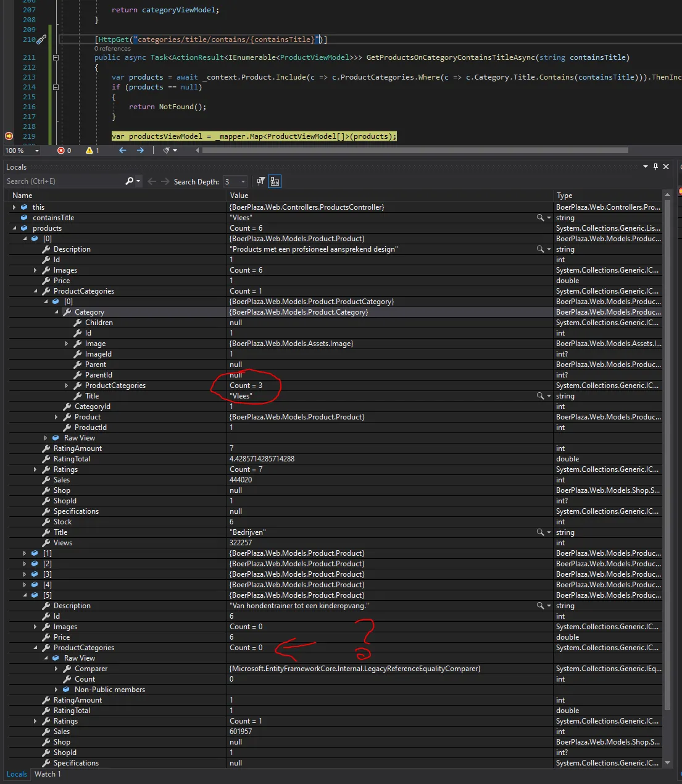Navigate backward with the blue left arrow
The height and width of the screenshot is (784, 682).
click(122, 151)
